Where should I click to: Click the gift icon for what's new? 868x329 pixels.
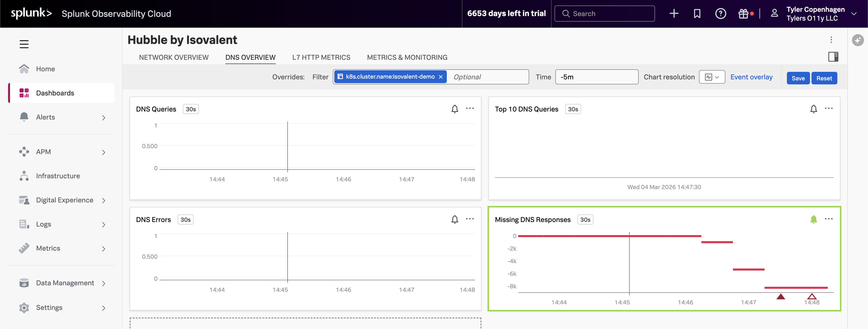744,14
